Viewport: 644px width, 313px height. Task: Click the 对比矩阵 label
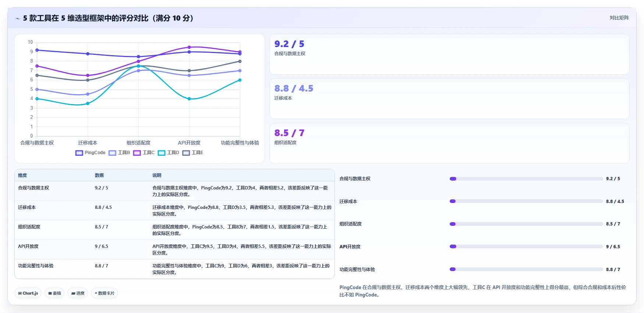[619, 18]
